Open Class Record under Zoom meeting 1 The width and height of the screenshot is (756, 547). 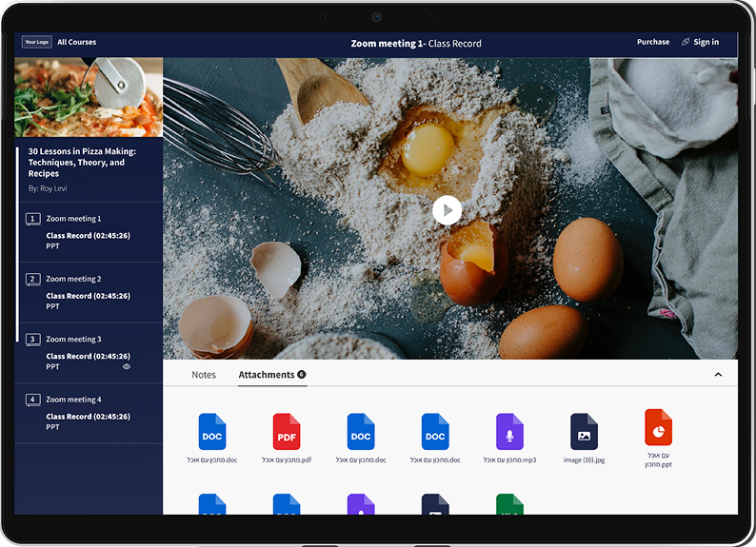89,236
